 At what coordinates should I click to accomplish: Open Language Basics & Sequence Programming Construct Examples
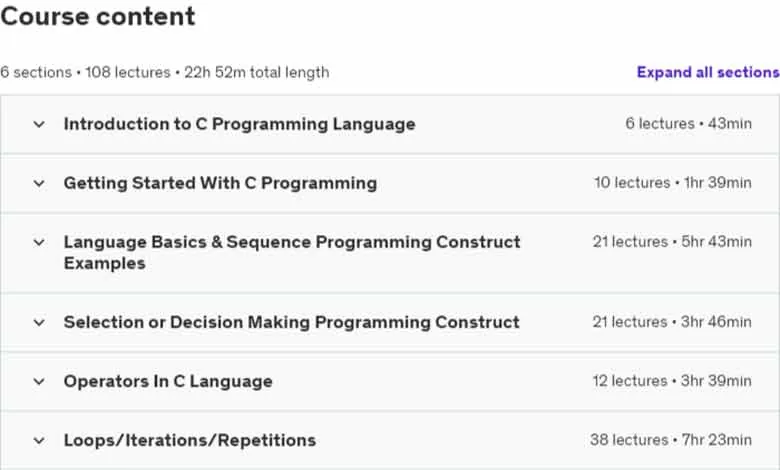click(292, 253)
